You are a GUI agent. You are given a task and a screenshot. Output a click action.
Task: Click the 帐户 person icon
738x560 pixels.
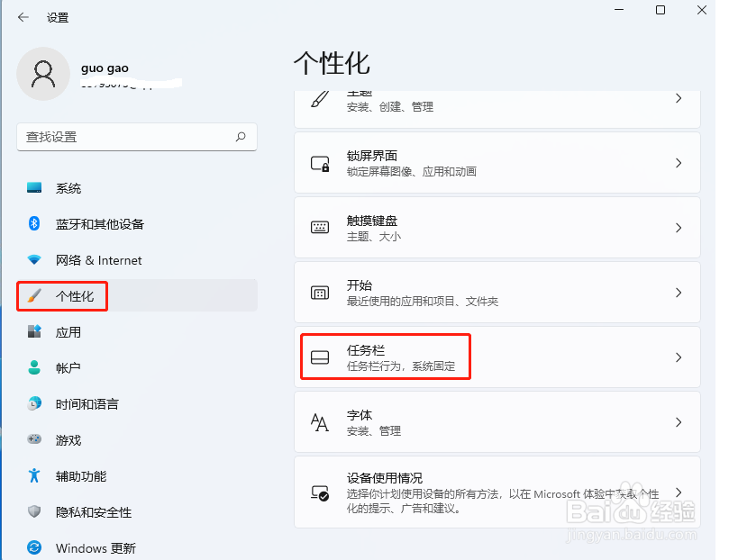click(x=34, y=368)
